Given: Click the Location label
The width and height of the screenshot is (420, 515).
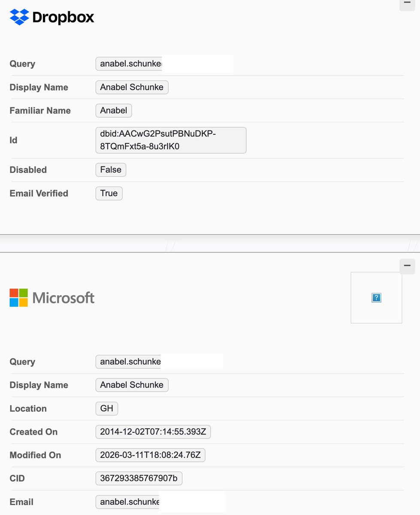Looking at the screenshot, I should click(x=28, y=409).
